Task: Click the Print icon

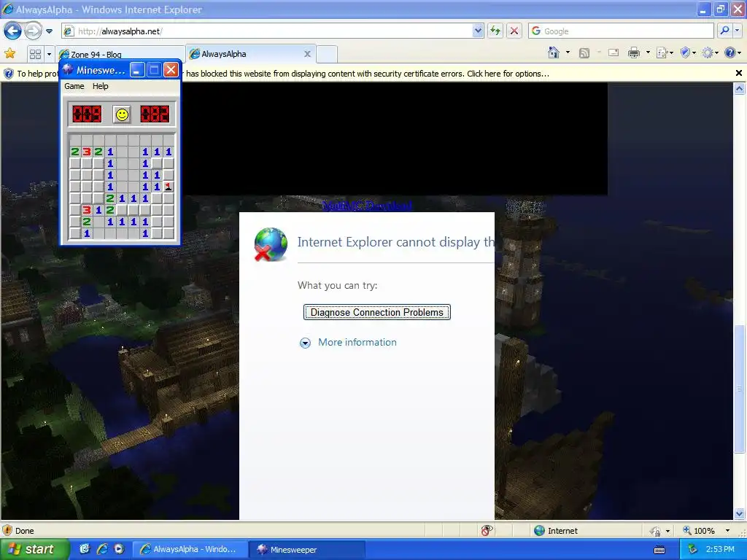Action: pos(634,52)
